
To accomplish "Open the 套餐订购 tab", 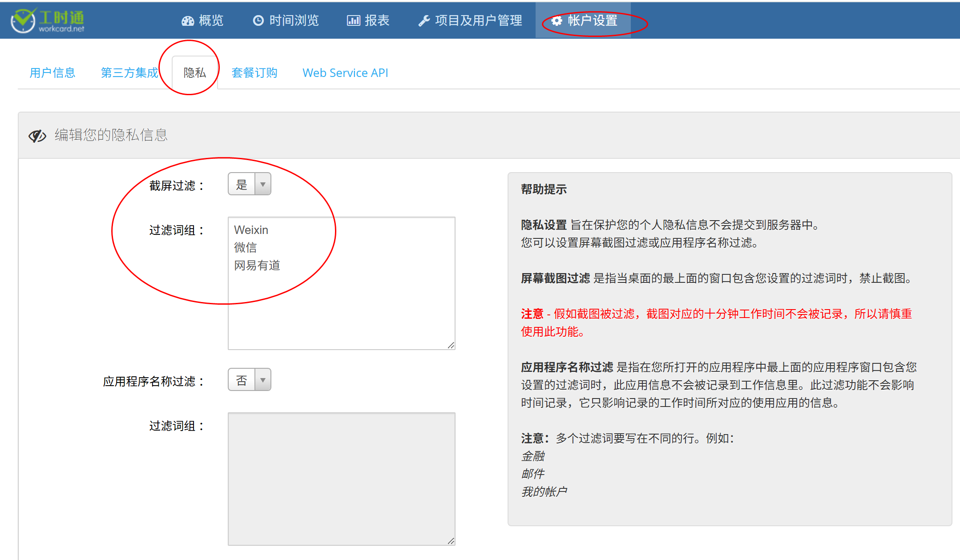I will 254,73.
